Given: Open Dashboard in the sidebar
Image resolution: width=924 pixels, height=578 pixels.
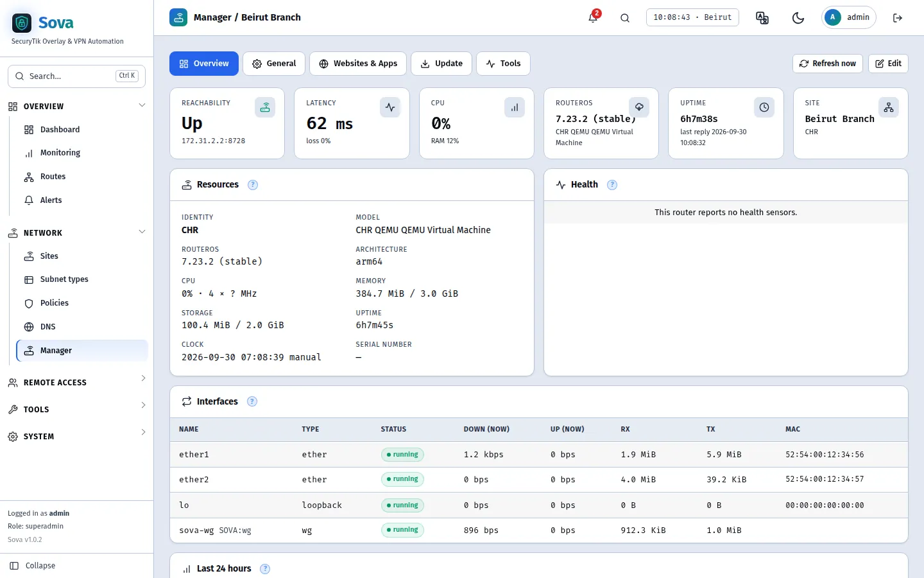Looking at the screenshot, I should click(82, 130).
